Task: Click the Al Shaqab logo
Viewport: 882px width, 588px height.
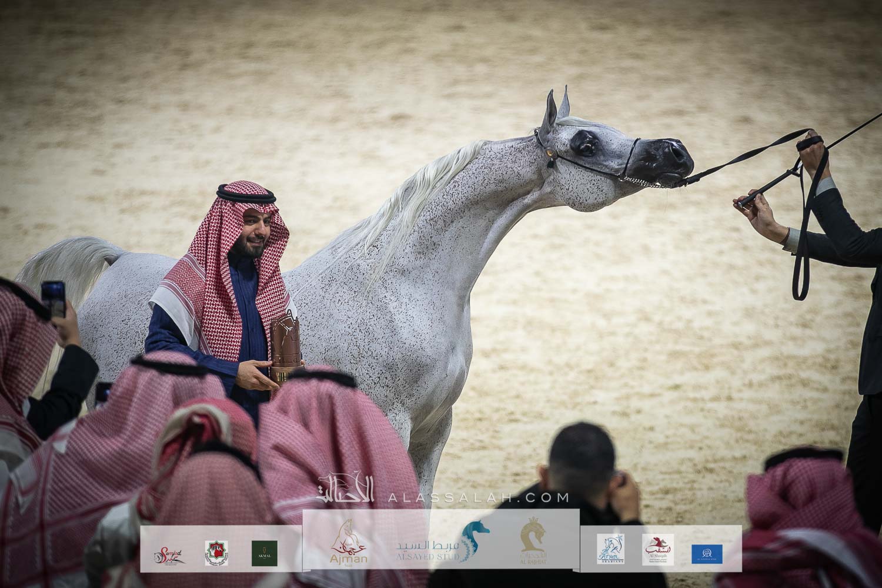Action: pos(658,549)
